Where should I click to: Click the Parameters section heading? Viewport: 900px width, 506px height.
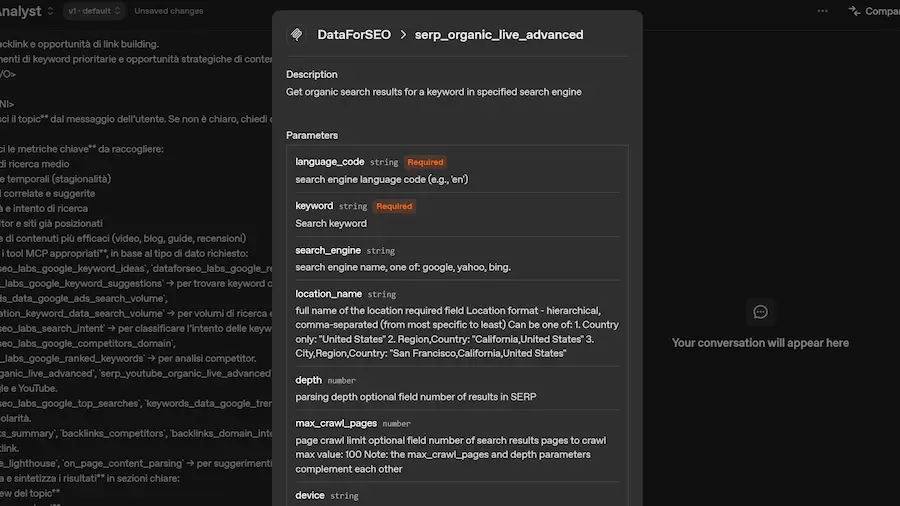tap(312, 135)
